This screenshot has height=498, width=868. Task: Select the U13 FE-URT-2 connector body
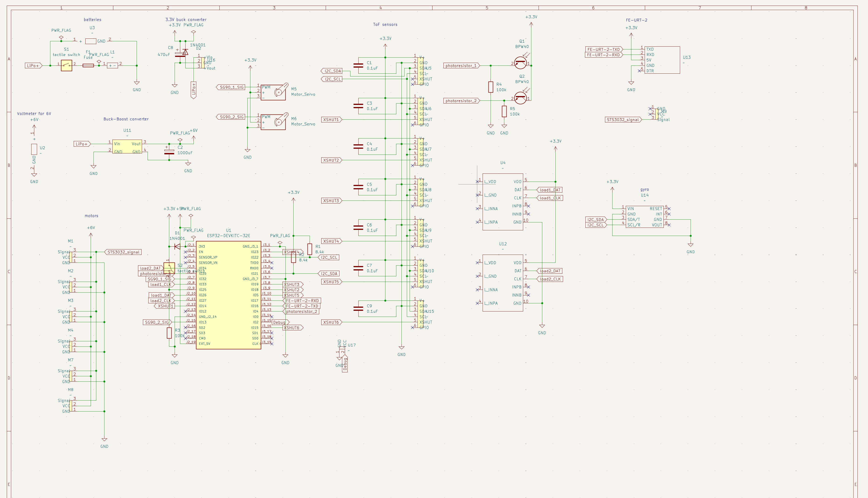coord(662,60)
